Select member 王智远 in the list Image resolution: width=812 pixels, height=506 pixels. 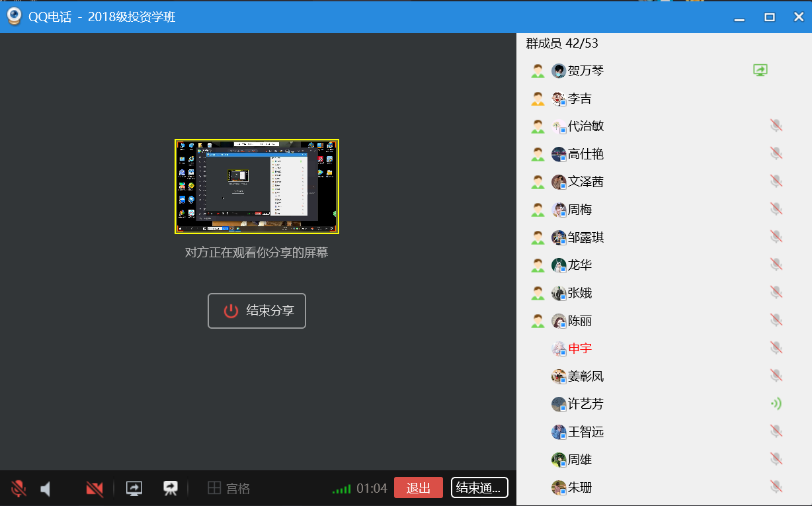point(586,432)
